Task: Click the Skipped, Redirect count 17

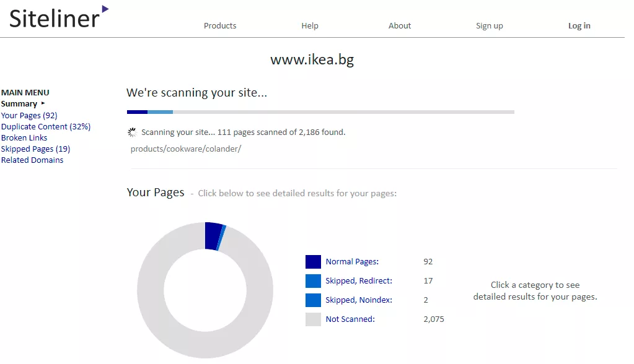Action: point(428,281)
